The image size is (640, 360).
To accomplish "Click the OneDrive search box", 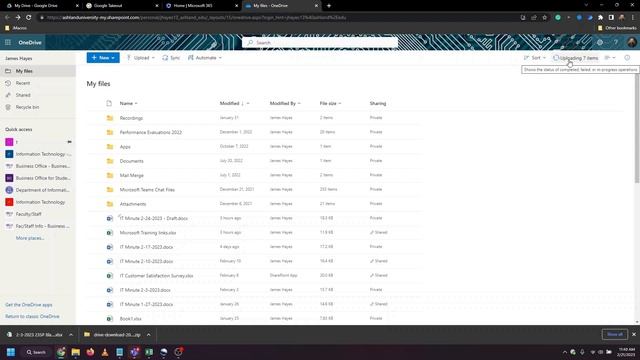I will [x=320, y=42].
